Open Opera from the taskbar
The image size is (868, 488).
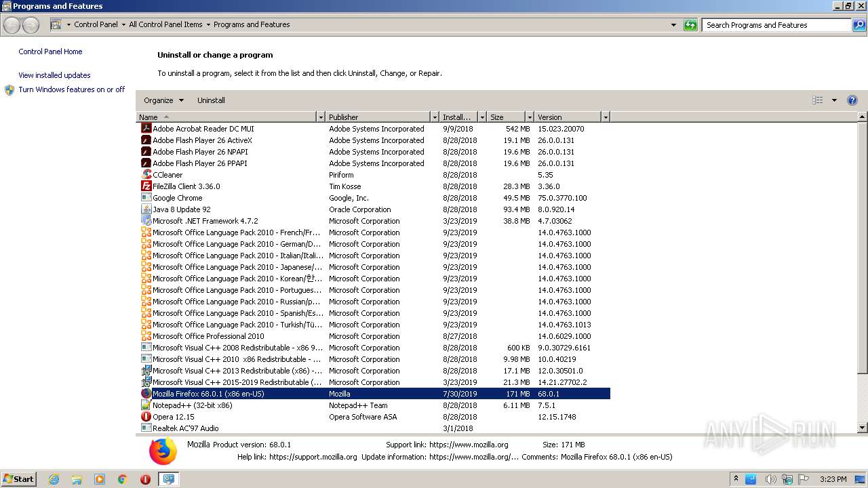pos(145,479)
